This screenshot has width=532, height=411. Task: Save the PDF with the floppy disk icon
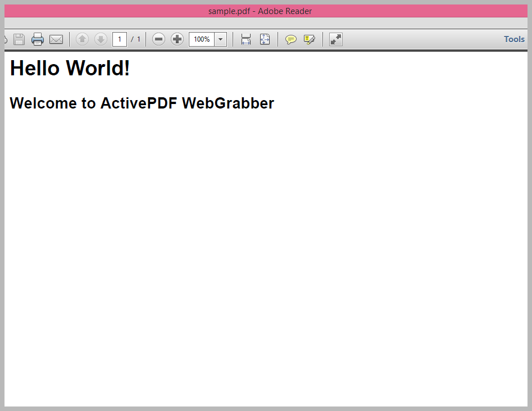tap(19, 39)
